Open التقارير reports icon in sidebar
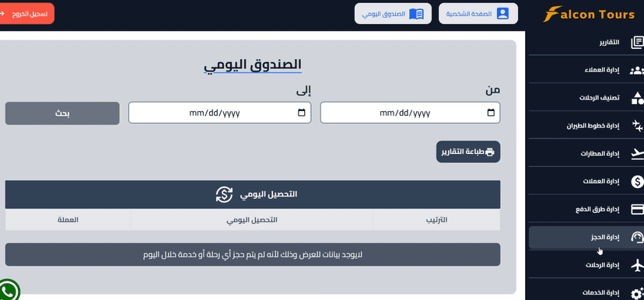644x300 pixels. pos(638,43)
